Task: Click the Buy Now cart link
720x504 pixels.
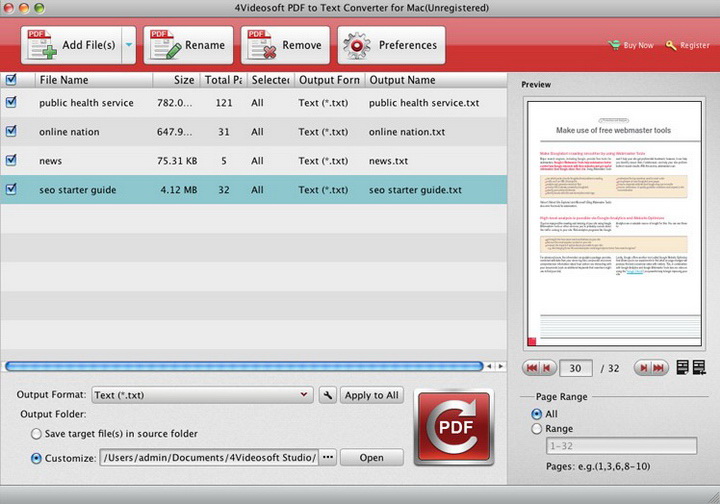Action: coord(630,45)
